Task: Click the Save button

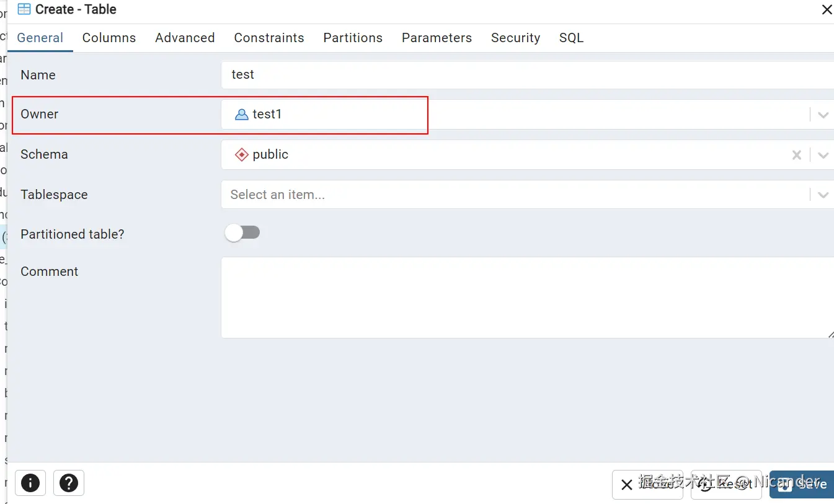Action: pos(802,484)
